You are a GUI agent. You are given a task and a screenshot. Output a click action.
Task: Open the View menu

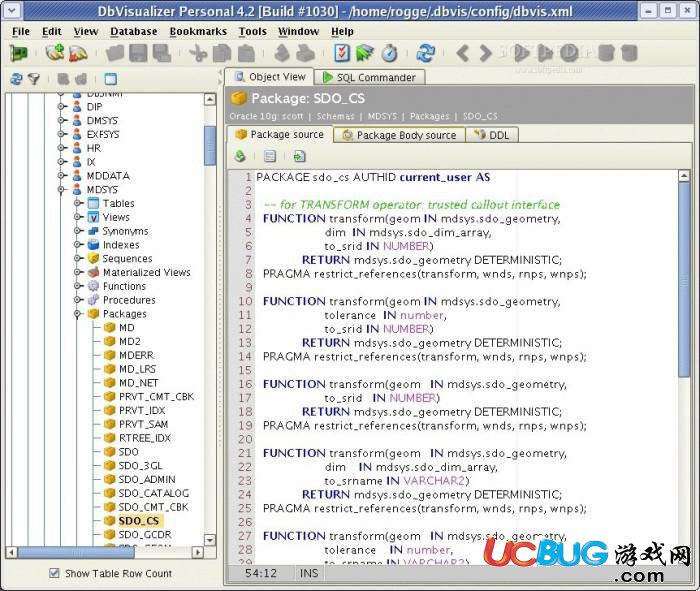[x=86, y=32]
